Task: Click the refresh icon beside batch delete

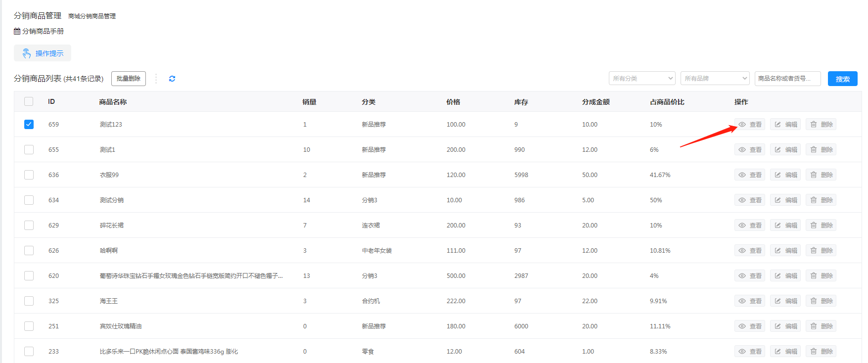Action: [x=172, y=79]
